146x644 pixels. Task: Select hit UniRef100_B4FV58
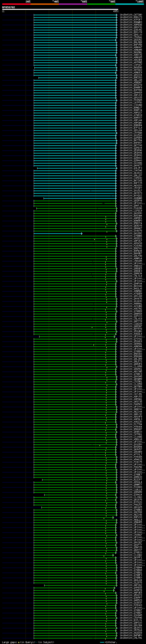131,45
